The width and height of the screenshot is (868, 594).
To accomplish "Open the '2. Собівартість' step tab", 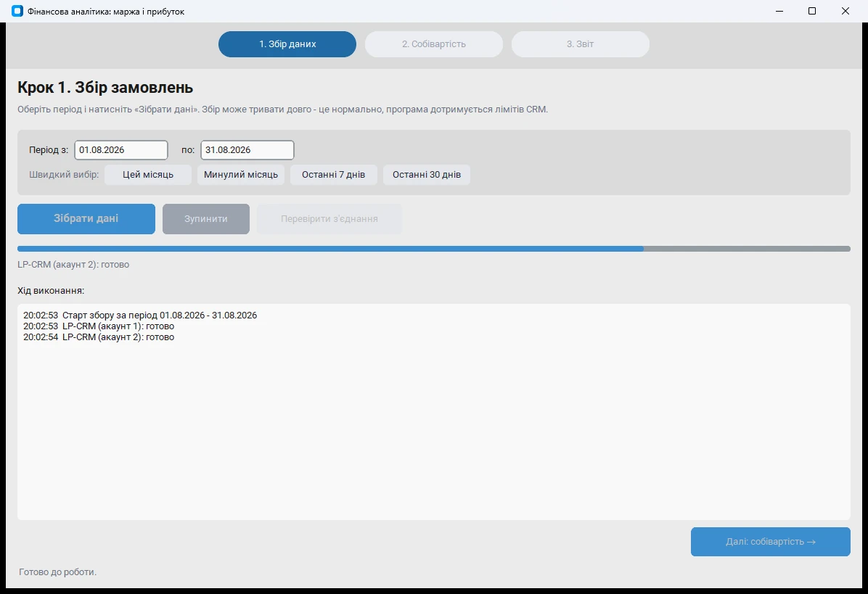I will tap(434, 44).
